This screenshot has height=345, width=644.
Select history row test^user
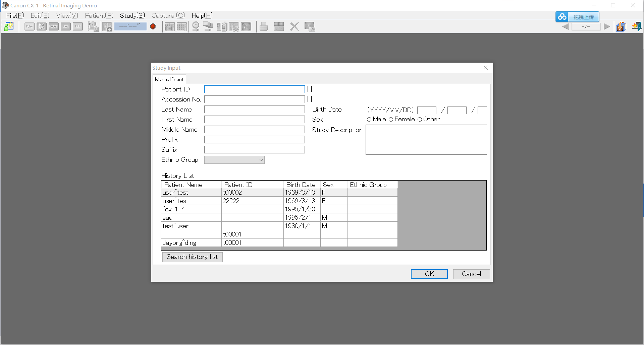279,226
